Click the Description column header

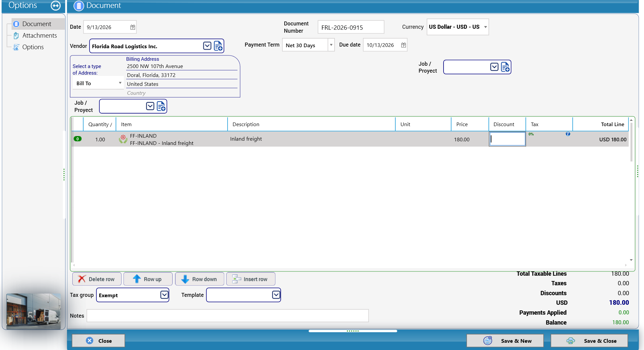pos(311,124)
